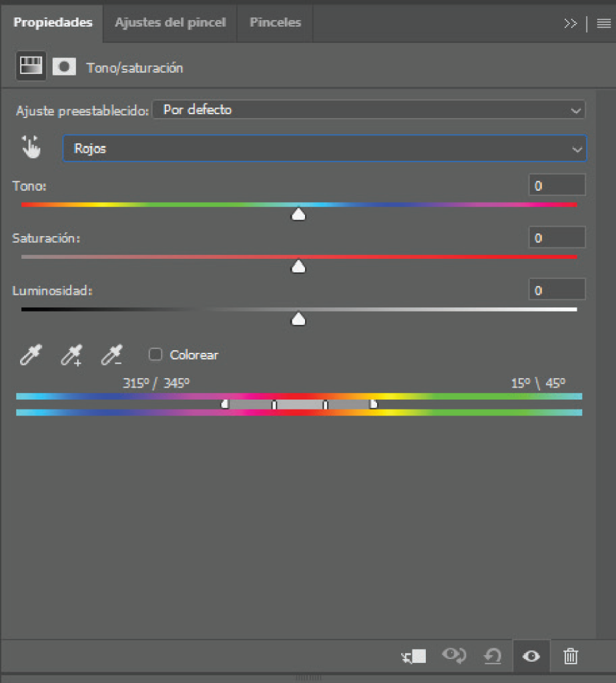The height and width of the screenshot is (683, 616).
Task: Click the Luminosidad slider handle
Action: click(298, 319)
